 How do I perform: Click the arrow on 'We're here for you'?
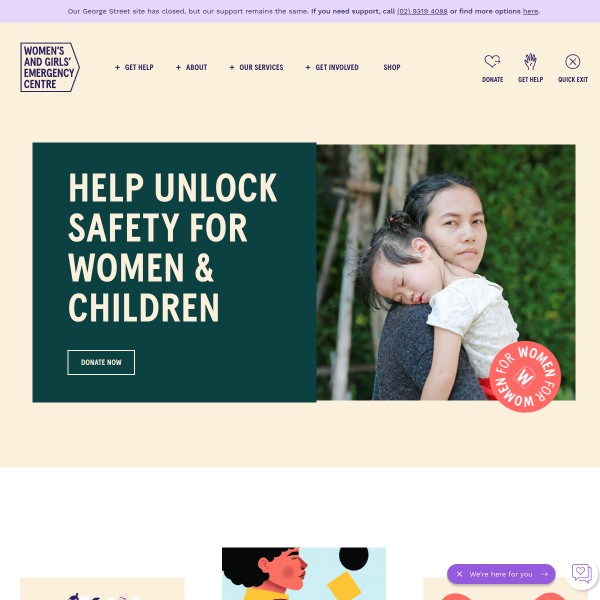pos(544,574)
